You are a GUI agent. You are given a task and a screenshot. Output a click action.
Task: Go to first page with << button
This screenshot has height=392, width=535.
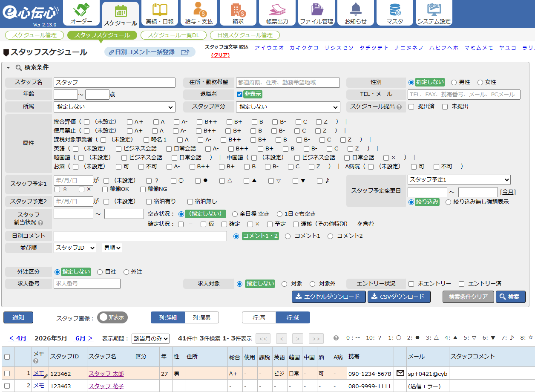(263, 339)
